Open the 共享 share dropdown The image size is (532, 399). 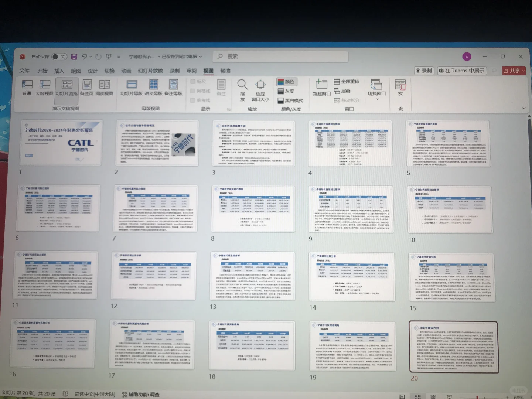coord(514,71)
